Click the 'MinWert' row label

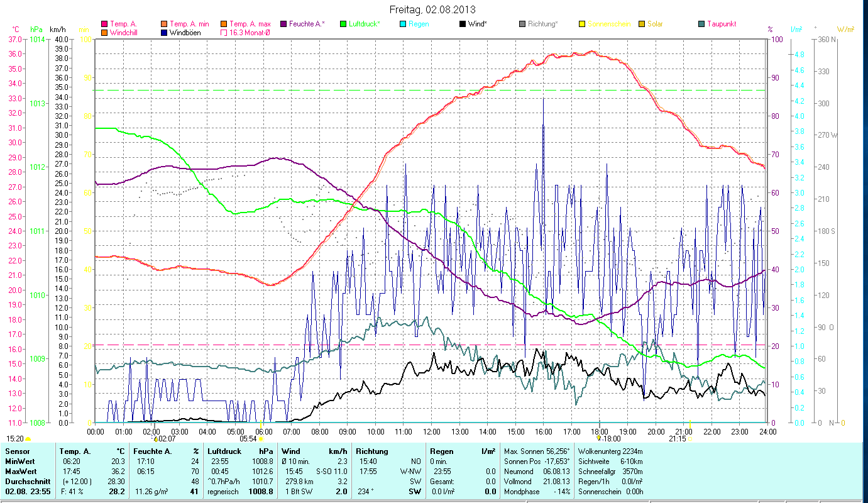(x=19, y=462)
